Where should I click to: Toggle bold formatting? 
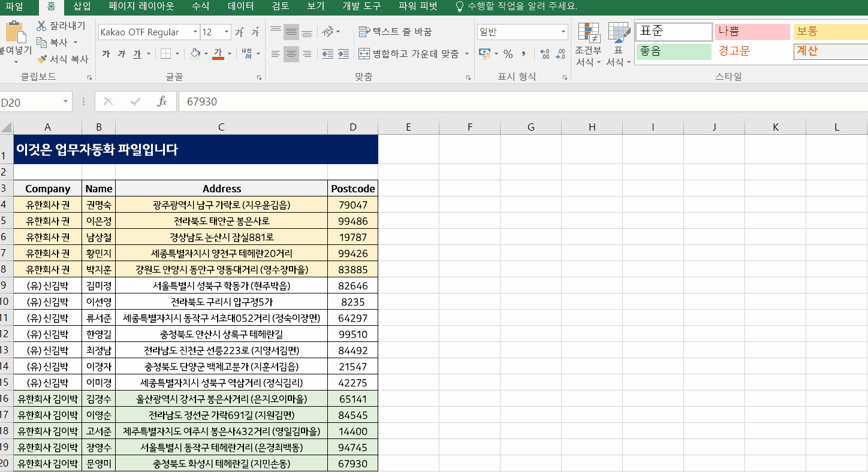point(106,54)
